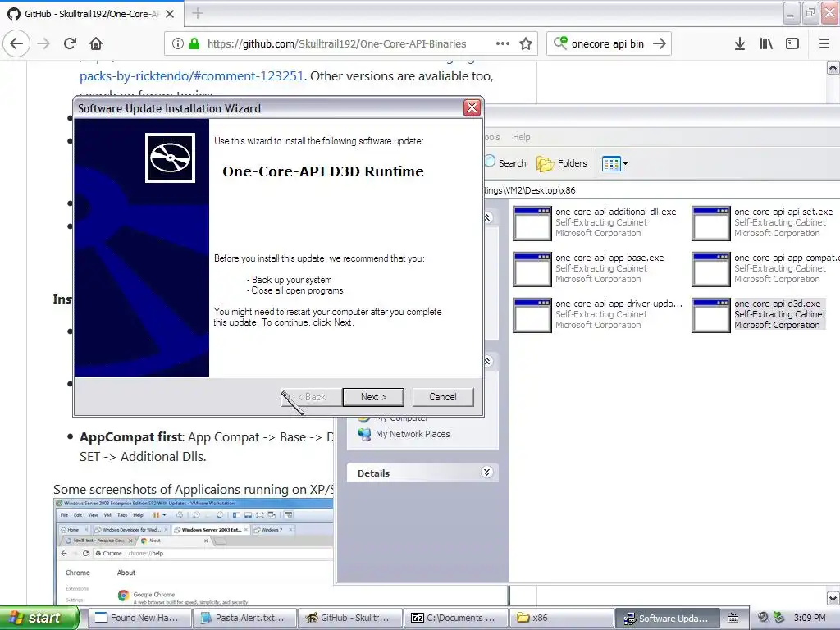This screenshot has width=840, height=630.
Task: Toggle the Firefox sidebar
Action: point(792,44)
